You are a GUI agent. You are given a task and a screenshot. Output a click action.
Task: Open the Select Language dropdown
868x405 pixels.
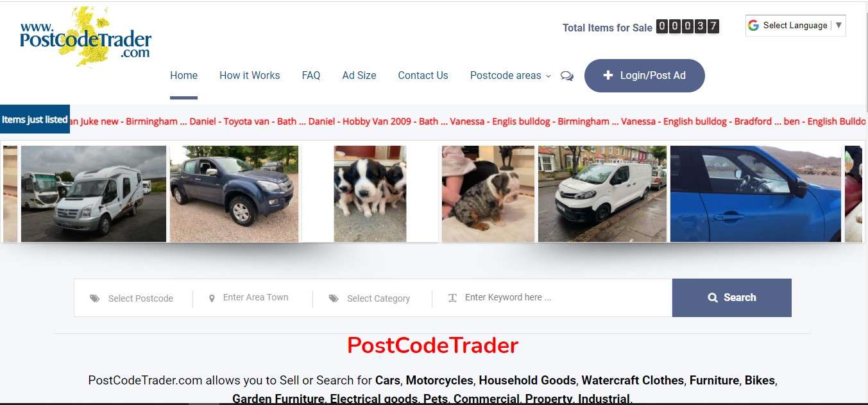click(x=796, y=26)
